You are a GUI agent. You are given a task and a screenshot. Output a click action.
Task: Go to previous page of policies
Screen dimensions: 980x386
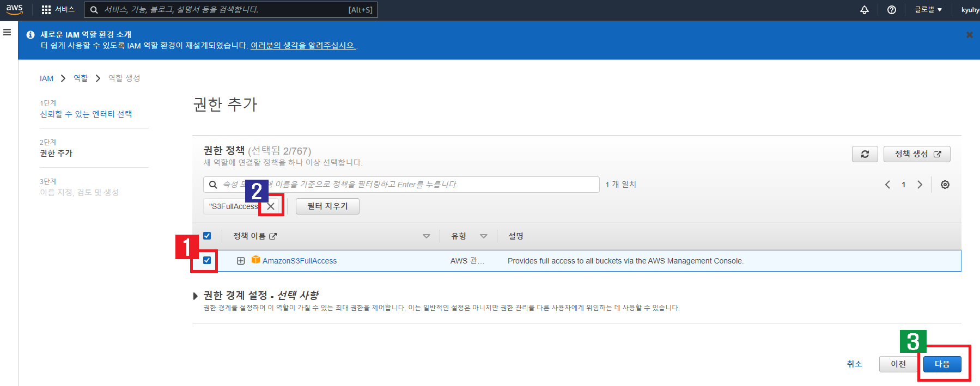tap(888, 185)
